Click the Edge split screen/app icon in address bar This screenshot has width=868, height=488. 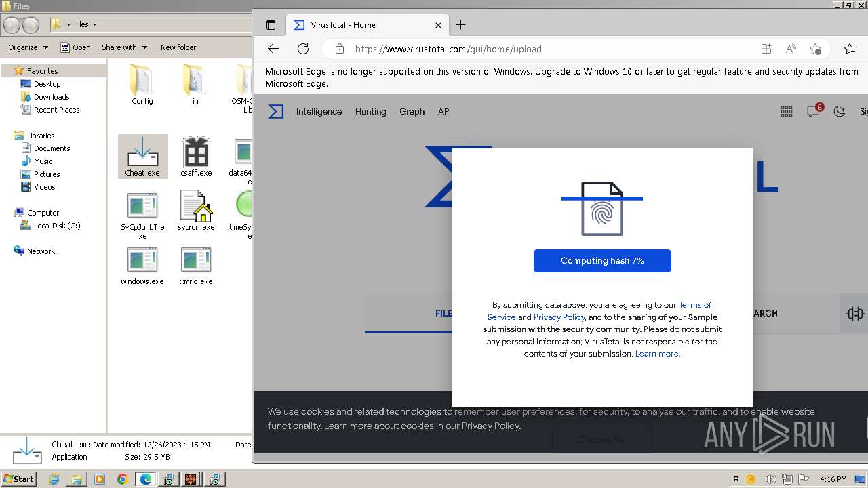pos(766,49)
